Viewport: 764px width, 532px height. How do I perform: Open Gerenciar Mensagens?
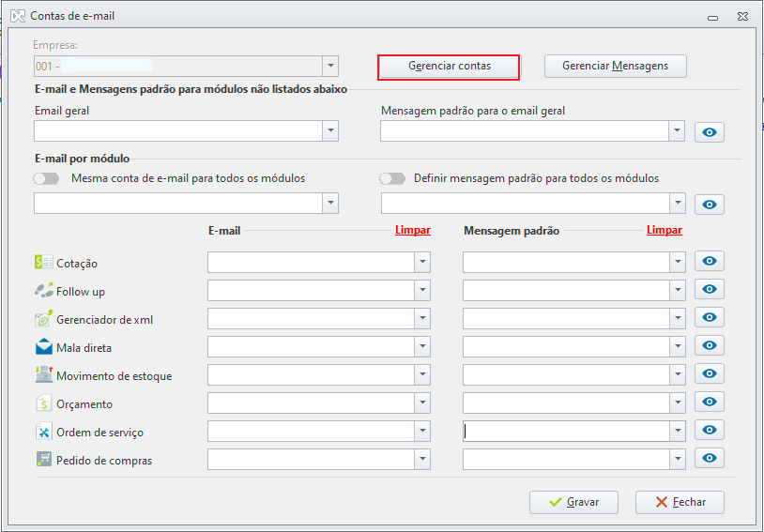point(615,67)
